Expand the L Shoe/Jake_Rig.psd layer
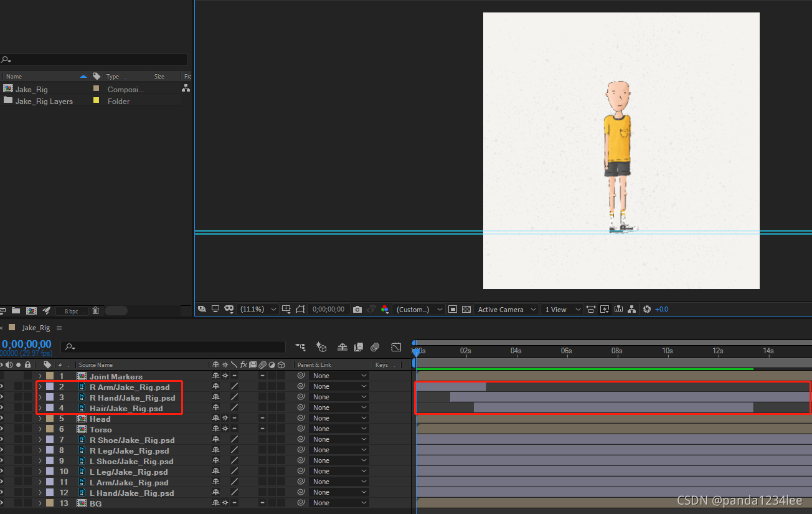This screenshot has width=812, height=514. [40, 460]
